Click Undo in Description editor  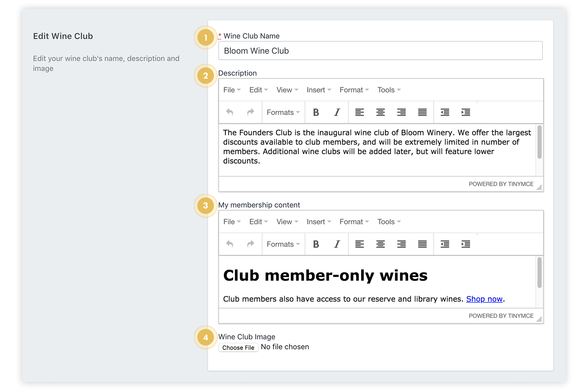click(x=230, y=112)
